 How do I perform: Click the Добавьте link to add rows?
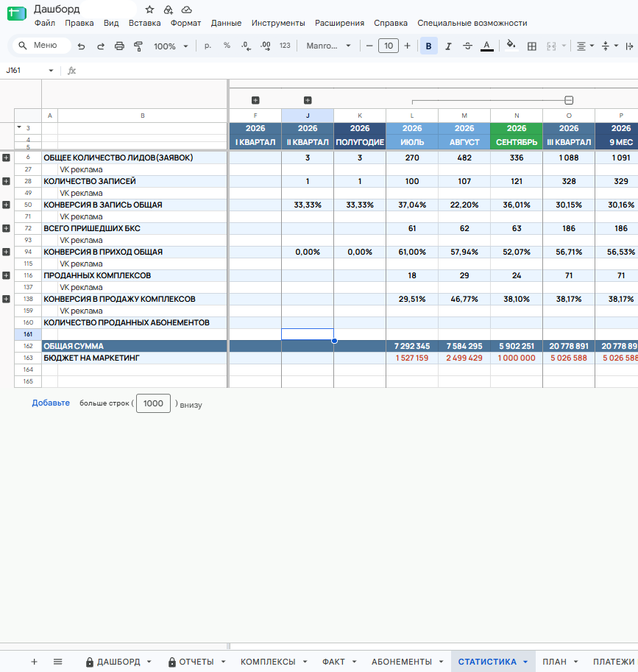click(x=51, y=403)
